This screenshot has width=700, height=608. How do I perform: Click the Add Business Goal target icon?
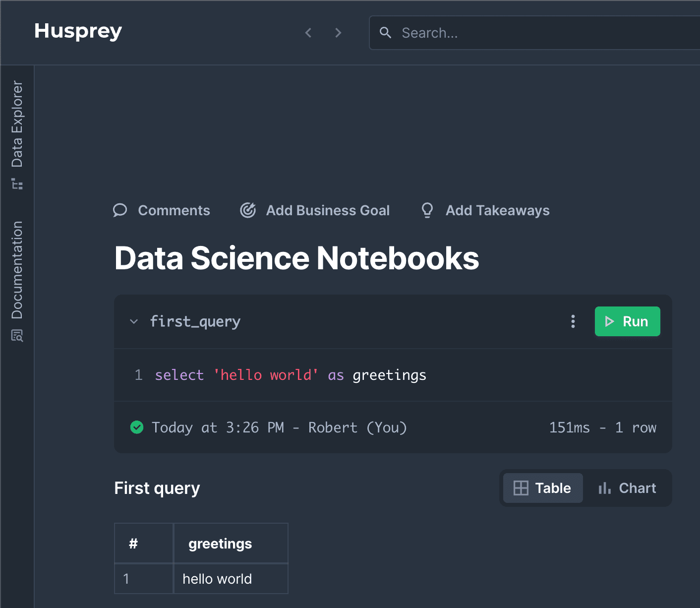coord(248,210)
